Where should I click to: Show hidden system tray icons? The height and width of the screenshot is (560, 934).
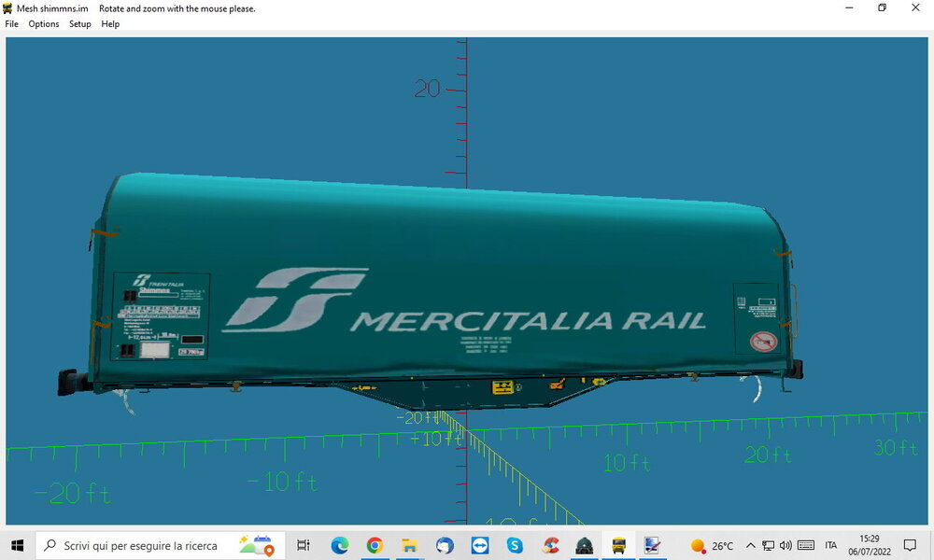click(x=751, y=545)
